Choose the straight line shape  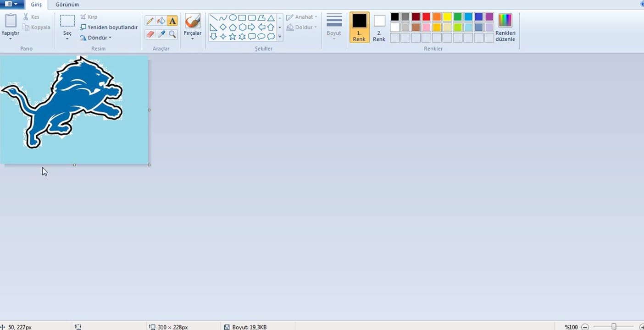pyautogui.click(x=213, y=18)
